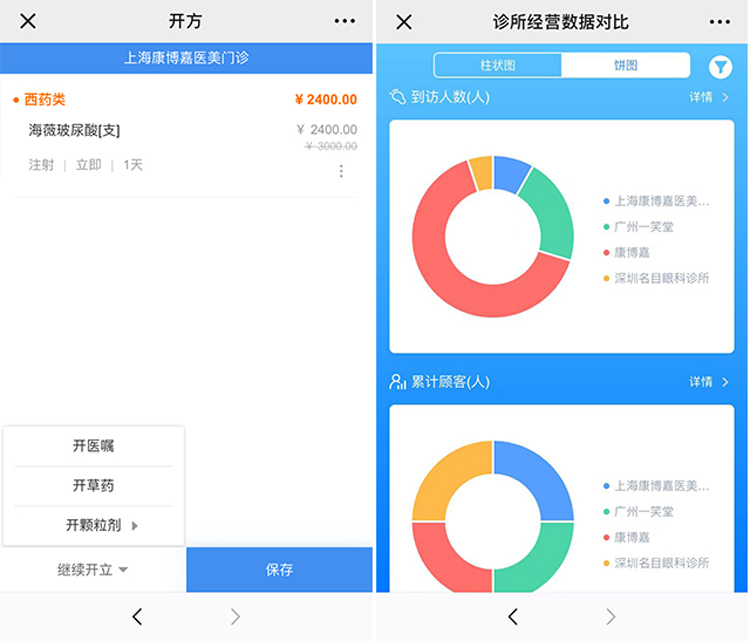Switch to 柱状图 bar chart view
The width and height of the screenshot is (750, 641).
coord(497,66)
